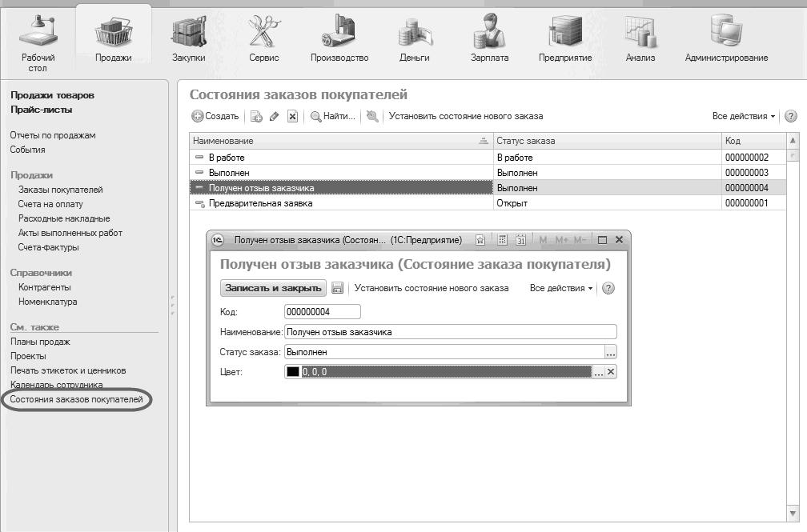The image size is (807, 532).
Task: Open the dialog's Все действия dropdown
Action: click(x=561, y=288)
